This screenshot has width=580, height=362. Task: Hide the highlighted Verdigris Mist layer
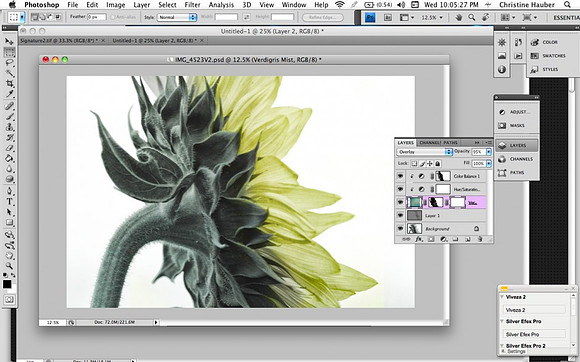400,202
